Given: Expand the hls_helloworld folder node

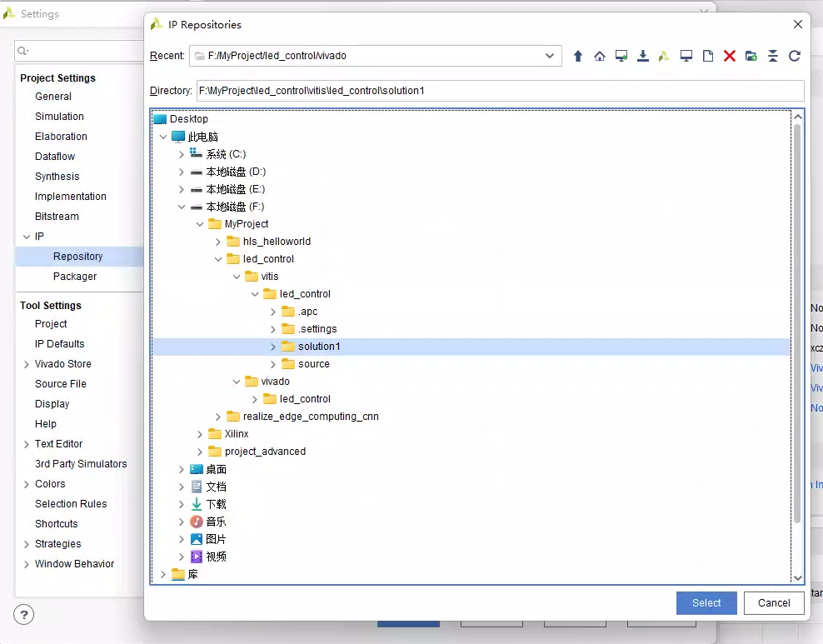Looking at the screenshot, I should tap(217, 242).
